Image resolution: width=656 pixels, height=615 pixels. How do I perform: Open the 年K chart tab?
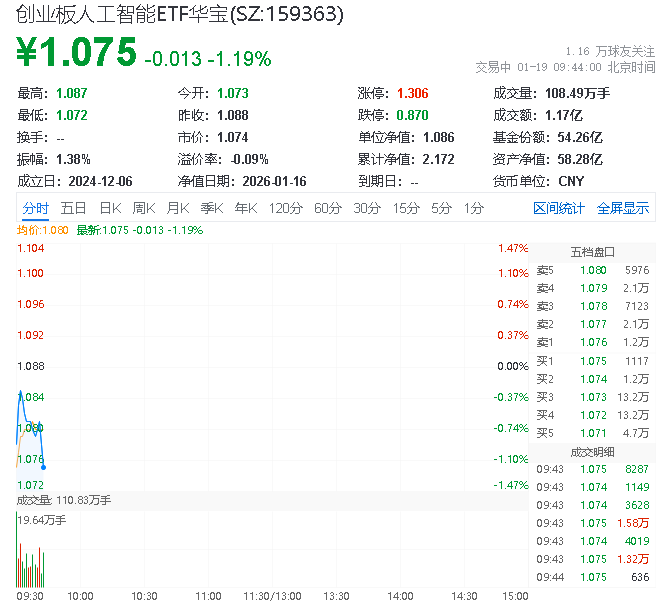(245, 208)
